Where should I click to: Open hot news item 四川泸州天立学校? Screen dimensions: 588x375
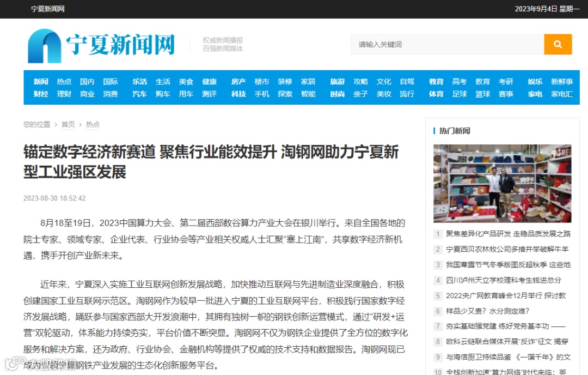click(504, 280)
